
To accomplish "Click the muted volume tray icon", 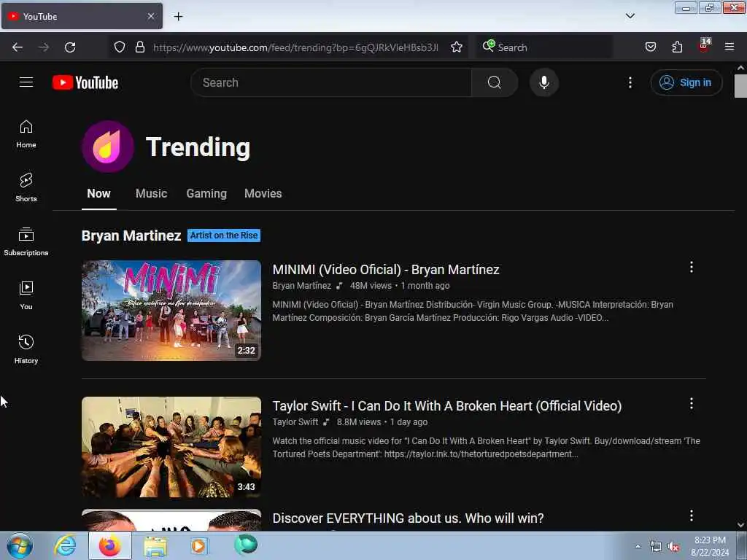I will (673, 547).
